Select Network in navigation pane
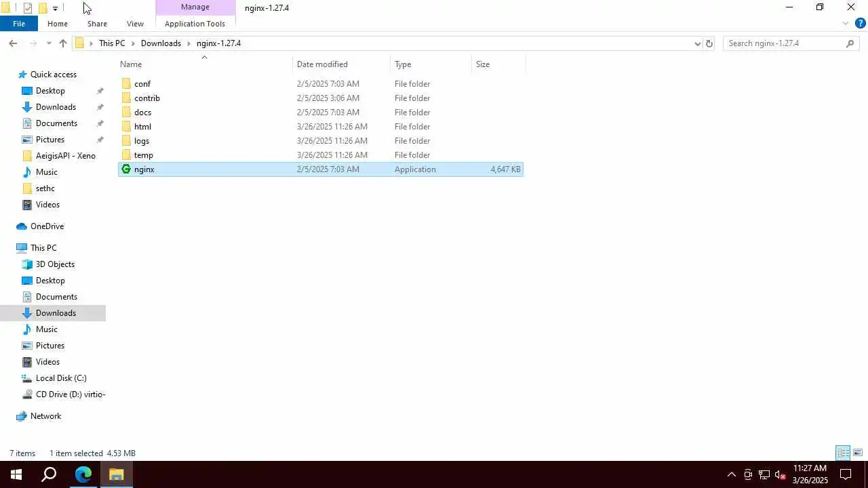868x488 pixels. (x=45, y=416)
